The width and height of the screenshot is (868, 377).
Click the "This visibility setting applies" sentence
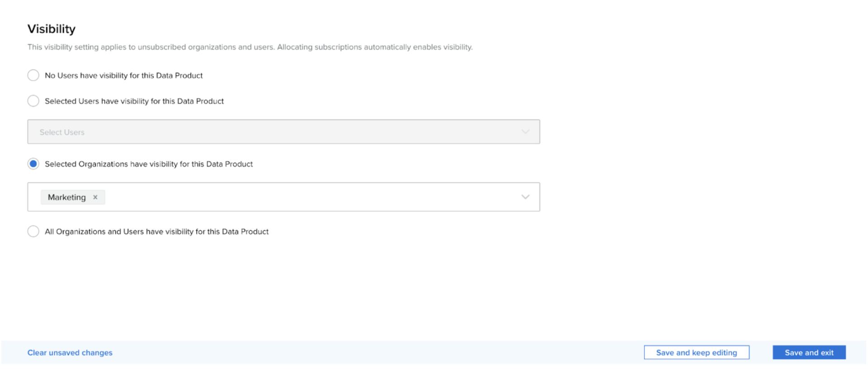151,47
